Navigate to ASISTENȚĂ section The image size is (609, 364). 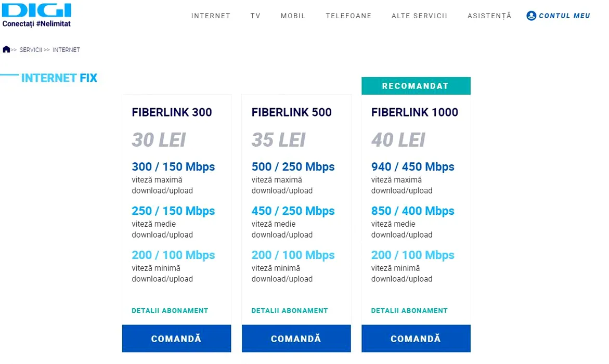(489, 16)
